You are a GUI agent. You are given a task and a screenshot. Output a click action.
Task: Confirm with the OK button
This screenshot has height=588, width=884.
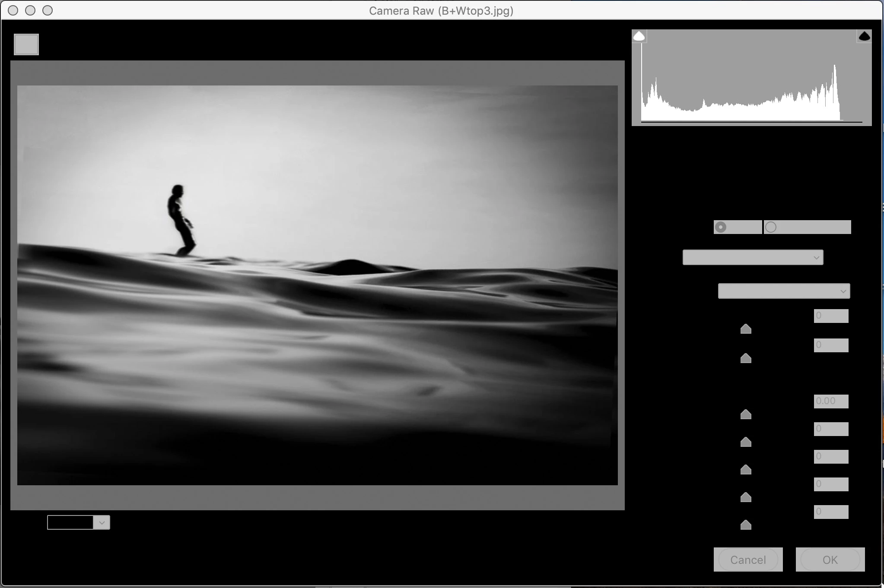pyautogui.click(x=830, y=560)
